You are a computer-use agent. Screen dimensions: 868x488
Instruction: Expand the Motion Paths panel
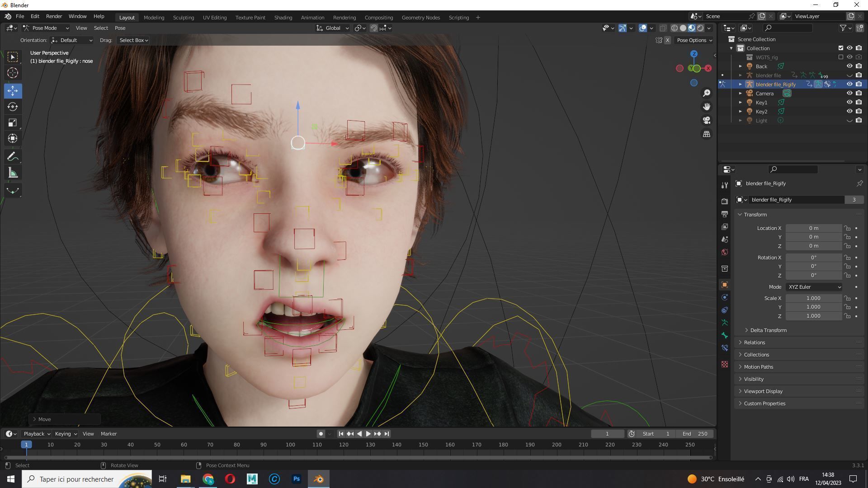pos(759,366)
